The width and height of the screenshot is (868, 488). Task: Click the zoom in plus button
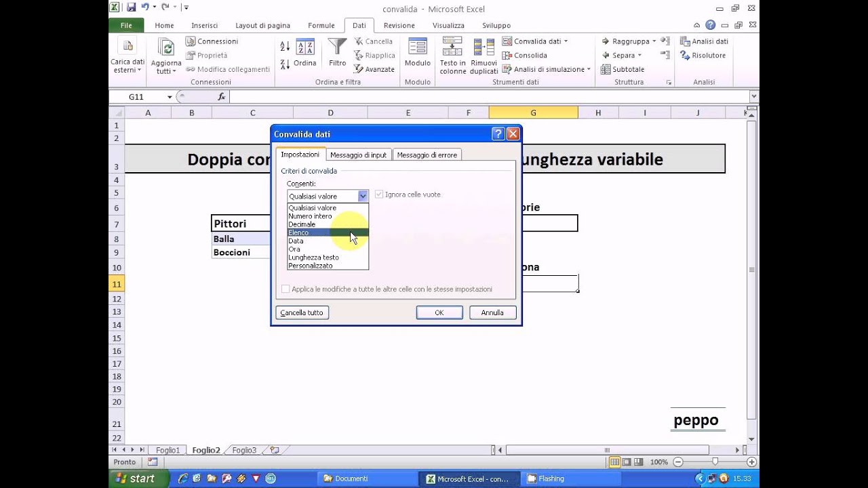751,462
